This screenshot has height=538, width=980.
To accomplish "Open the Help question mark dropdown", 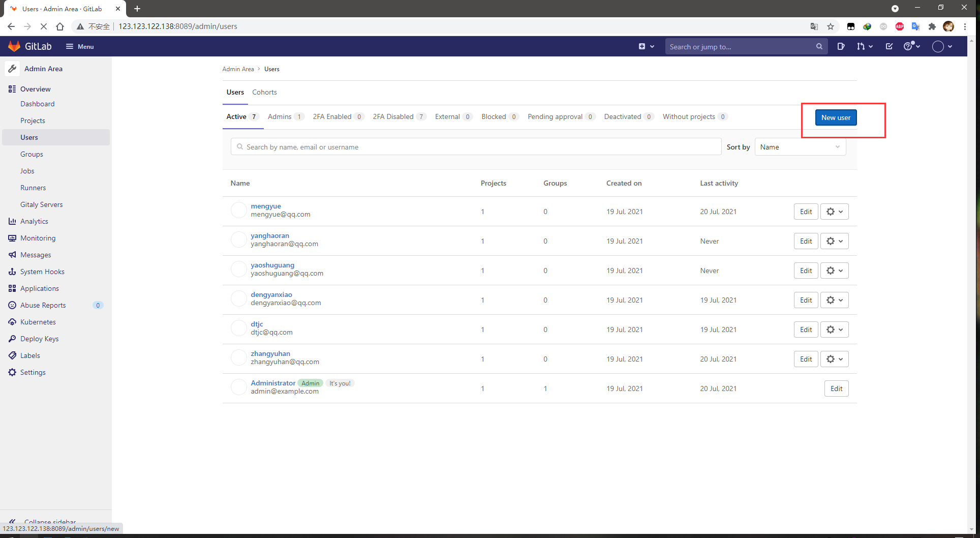I will point(912,46).
